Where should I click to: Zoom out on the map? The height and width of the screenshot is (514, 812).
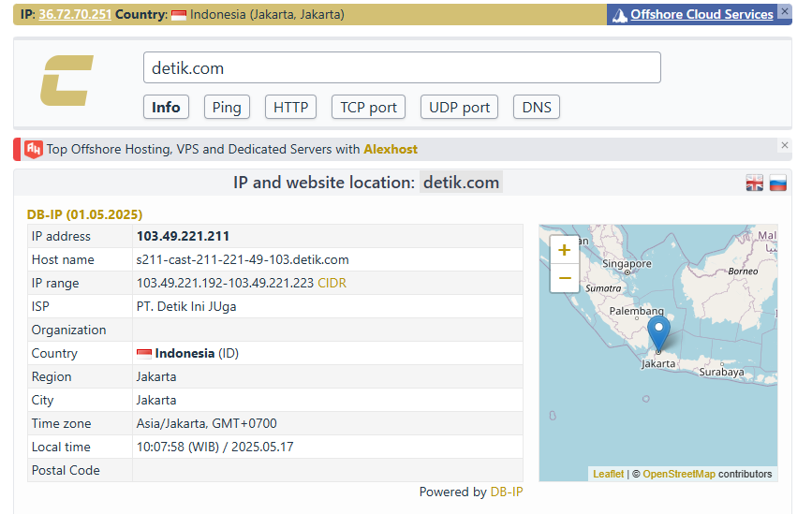[564, 278]
